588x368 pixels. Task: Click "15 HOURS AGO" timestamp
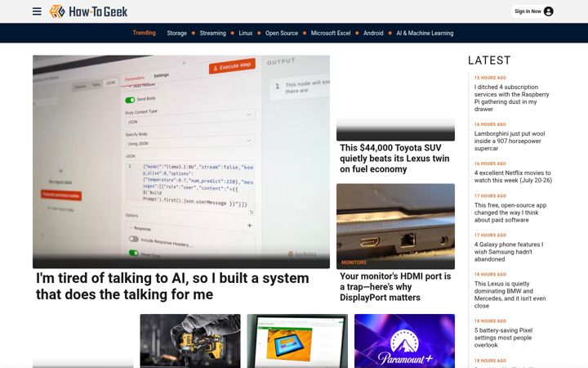tap(490, 78)
